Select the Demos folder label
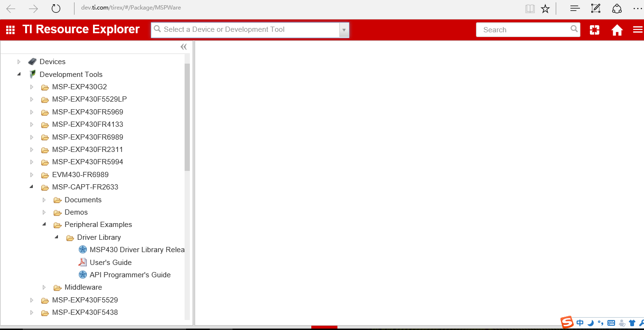Screen dimensions: 644x330 pyautogui.click(x=76, y=212)
